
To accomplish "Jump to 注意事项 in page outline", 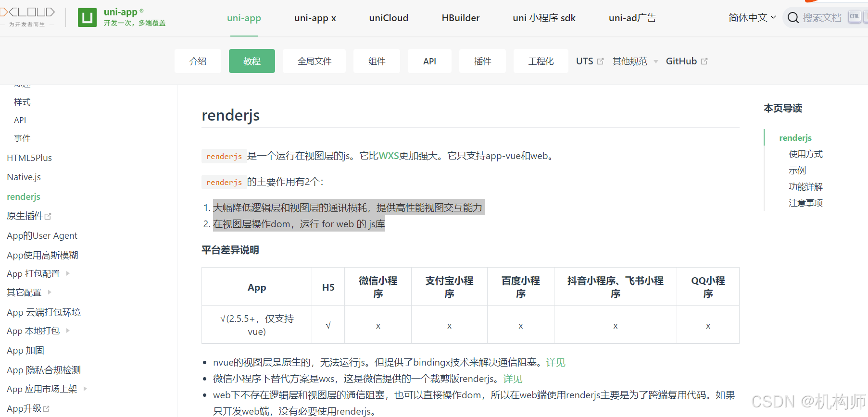I will tap(805, 203).
